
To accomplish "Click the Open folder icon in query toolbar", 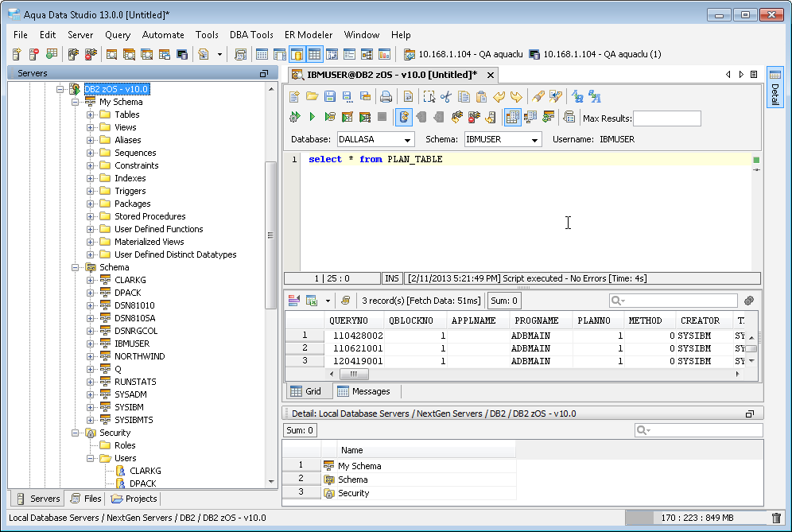I will click(x=313, y=96).
